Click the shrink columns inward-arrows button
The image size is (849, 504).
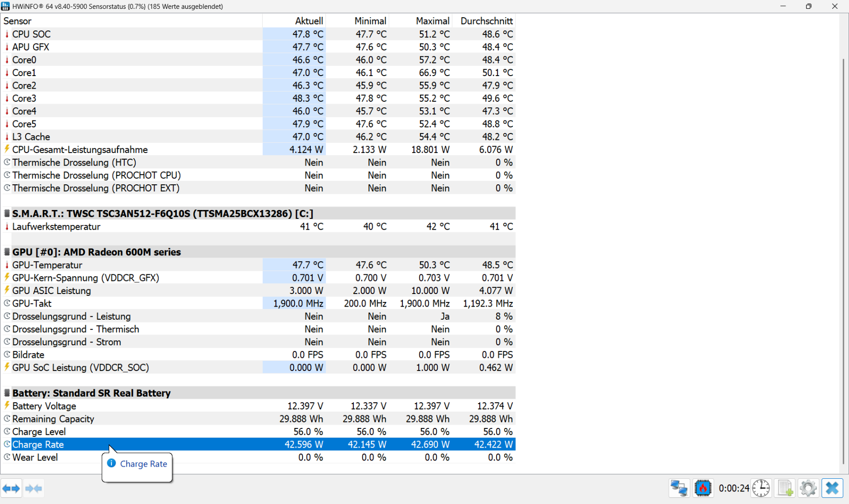[x=34, y=489]
